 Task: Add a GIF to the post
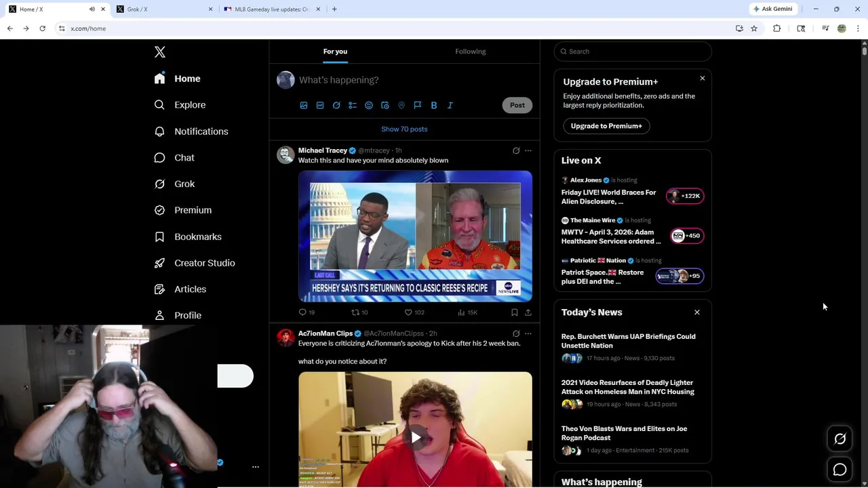click(x=320, y=105)
